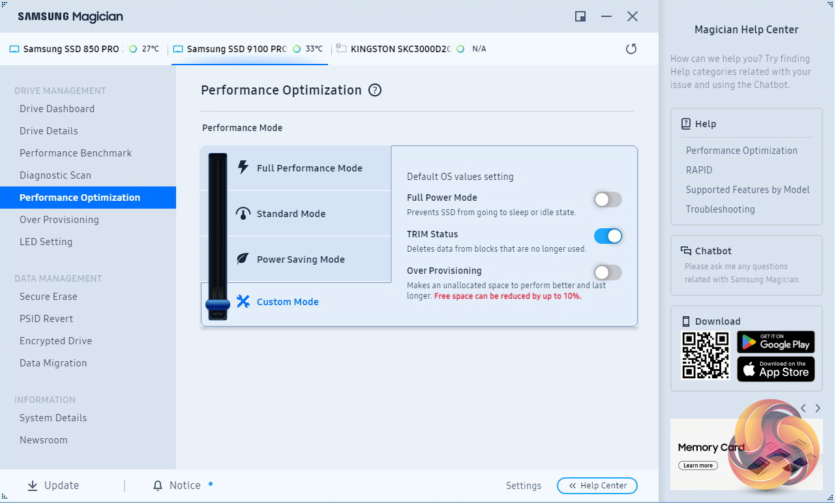Viewport: 836px width, 504px height.
Task: Disable the TRIM Status toggle
Action: [608, 236]
